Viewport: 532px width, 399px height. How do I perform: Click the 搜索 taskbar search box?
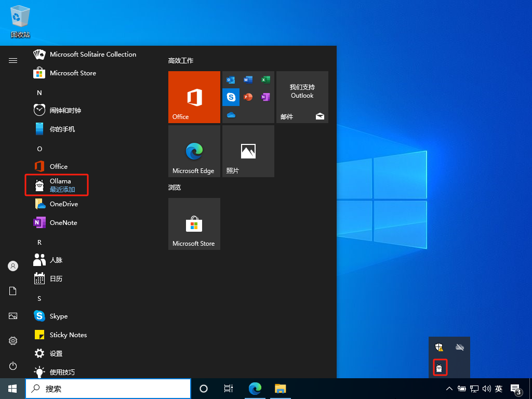tap(108, 389)
